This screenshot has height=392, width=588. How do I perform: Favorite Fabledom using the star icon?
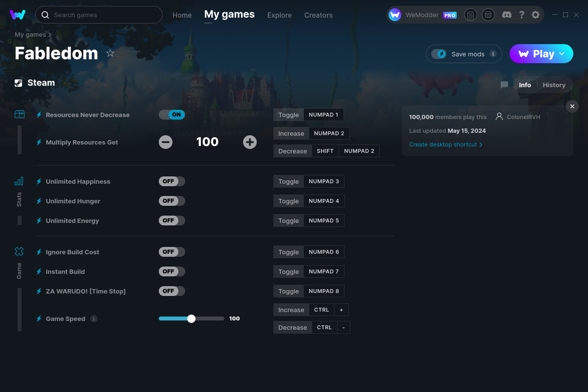[110, 53]
